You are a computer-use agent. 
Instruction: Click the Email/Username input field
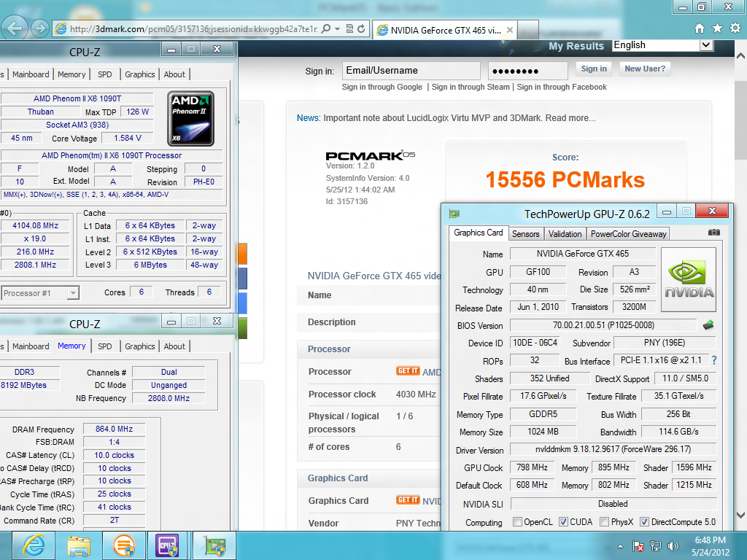point(411,71)
